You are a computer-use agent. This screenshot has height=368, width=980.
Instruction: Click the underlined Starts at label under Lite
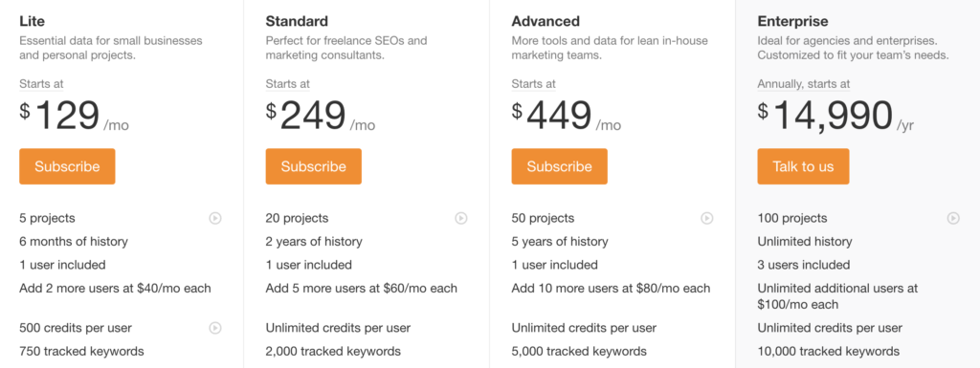(x=41, y=84)
